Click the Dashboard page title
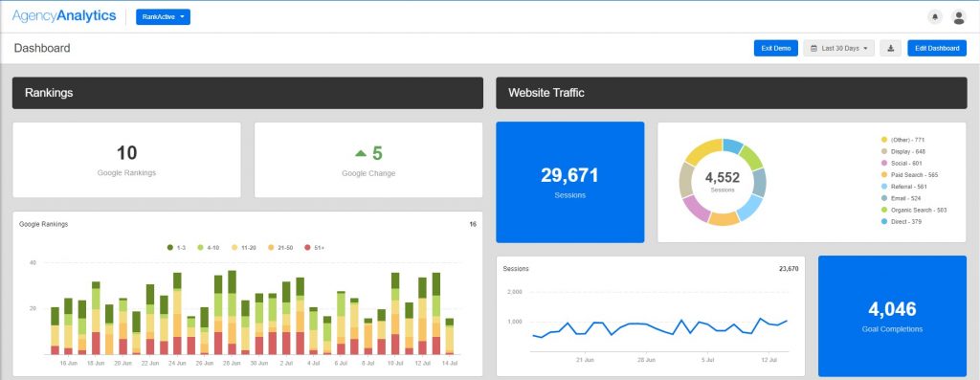Image resolution: width=980 pixels, height=380 pixels. click(x=42, y=48)
